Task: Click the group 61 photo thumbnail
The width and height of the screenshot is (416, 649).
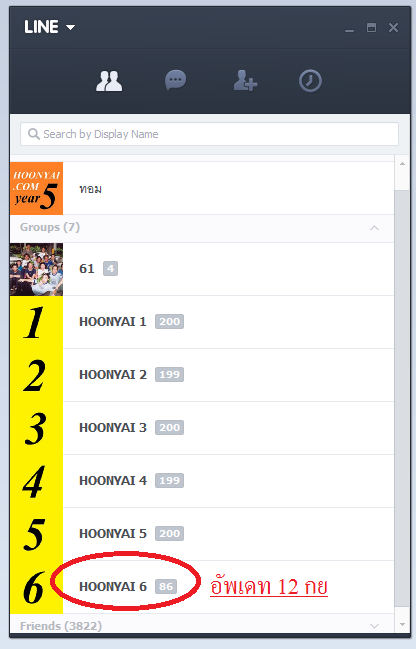Action: [36, 269]
